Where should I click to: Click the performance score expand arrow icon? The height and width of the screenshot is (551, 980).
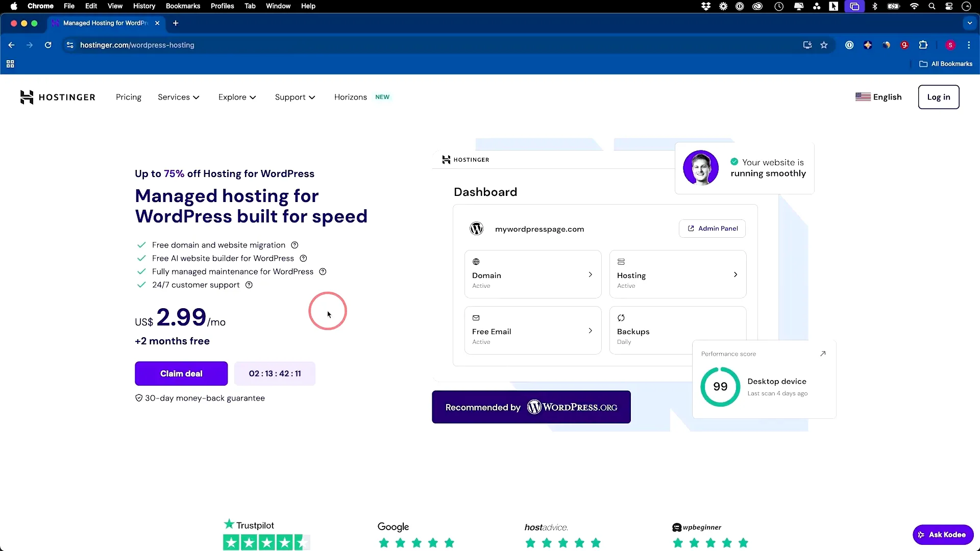[x=823, y=354]
